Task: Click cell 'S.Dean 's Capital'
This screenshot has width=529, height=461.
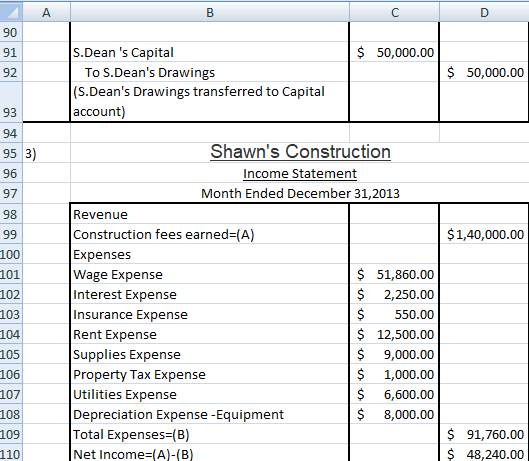Action: tap(210, 52)
